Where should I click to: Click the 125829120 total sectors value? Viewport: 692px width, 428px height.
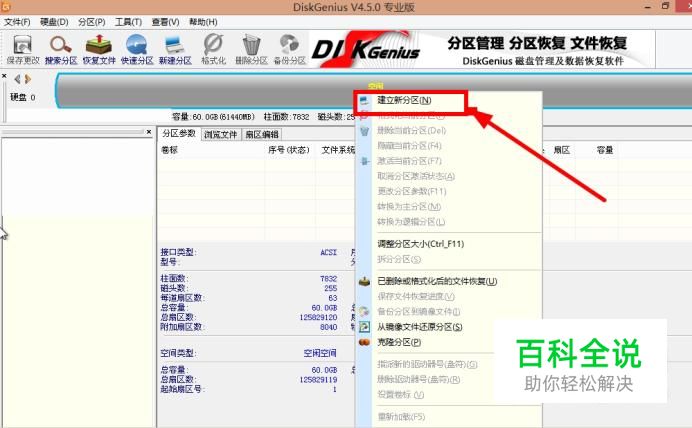tap(318, 317)
